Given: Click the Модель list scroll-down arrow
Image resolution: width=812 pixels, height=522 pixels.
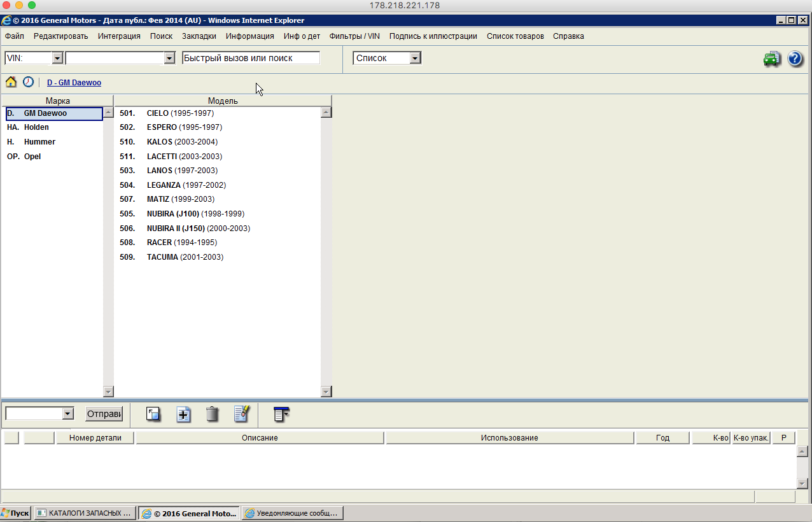Looking at the screenshot, I should [x=326, y=391].
